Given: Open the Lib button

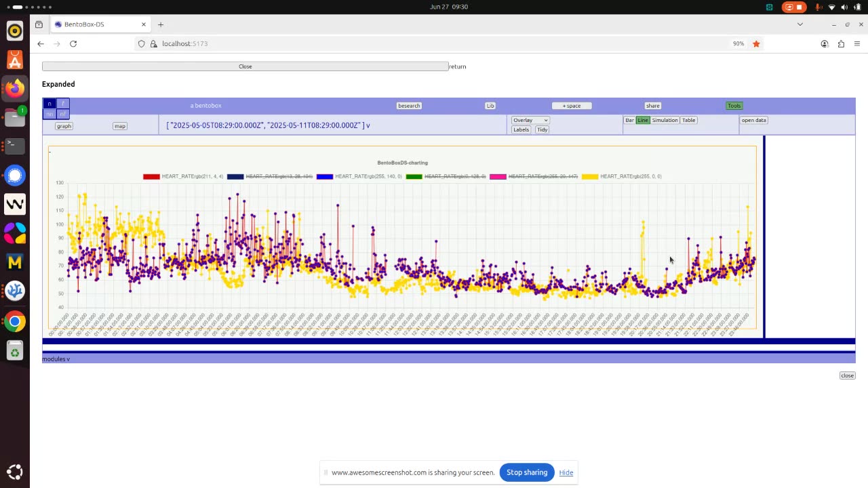Looking at the screenshot, I should (490, 106).
